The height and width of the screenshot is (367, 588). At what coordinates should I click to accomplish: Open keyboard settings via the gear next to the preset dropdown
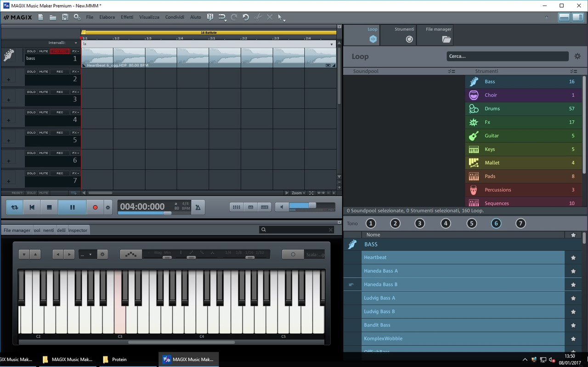click(x=102, y=254)
